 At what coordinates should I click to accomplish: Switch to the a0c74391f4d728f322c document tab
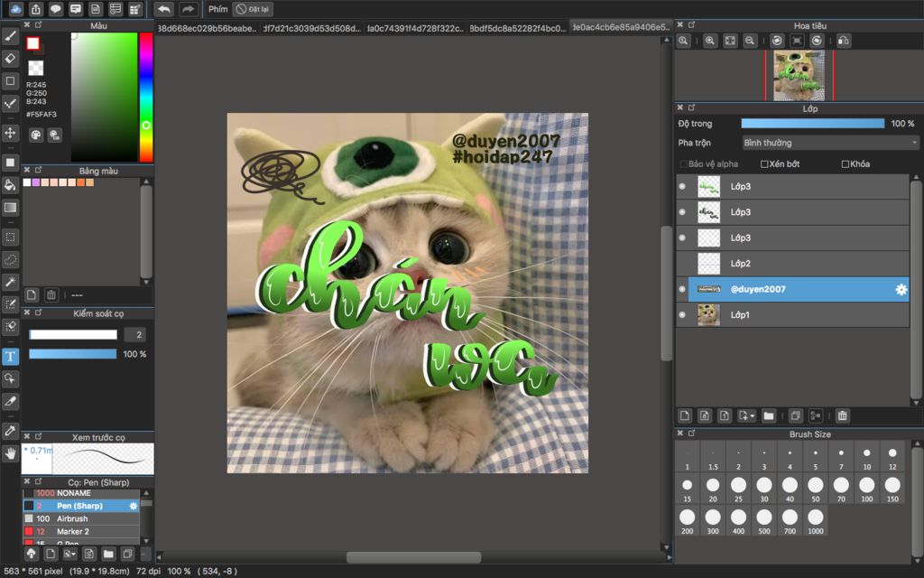click(415, 28)
